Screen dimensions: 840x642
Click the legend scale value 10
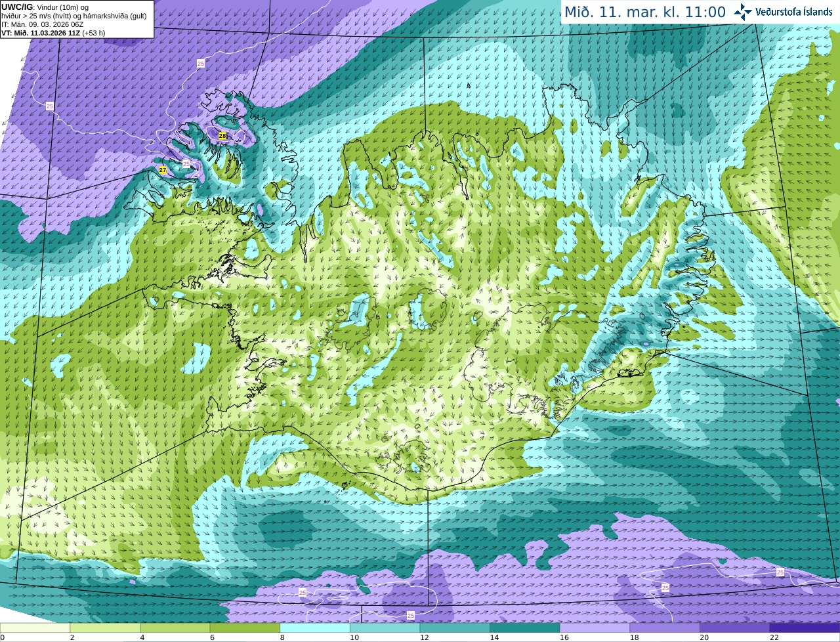(x=354, y=637)
